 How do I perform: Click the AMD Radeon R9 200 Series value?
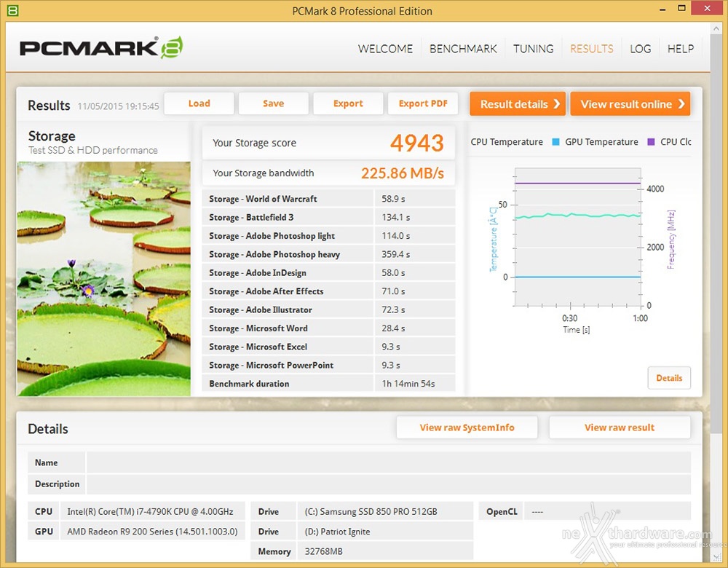coord(152,532)
